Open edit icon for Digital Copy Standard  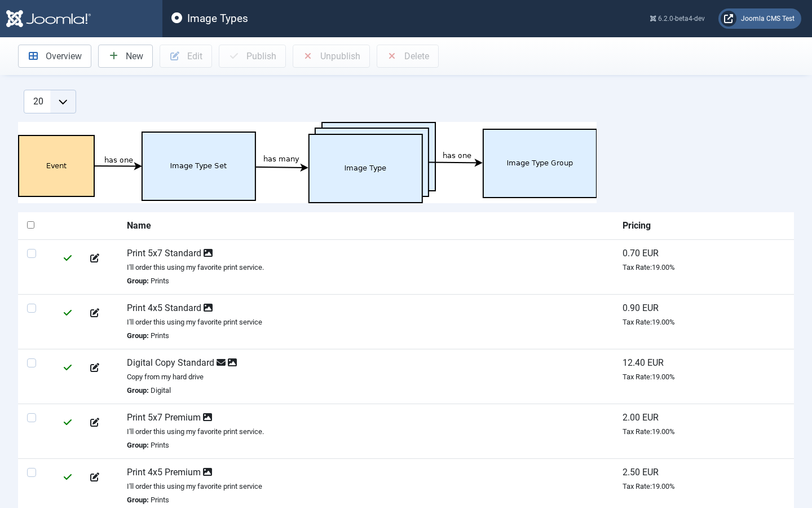click(95, 367)
